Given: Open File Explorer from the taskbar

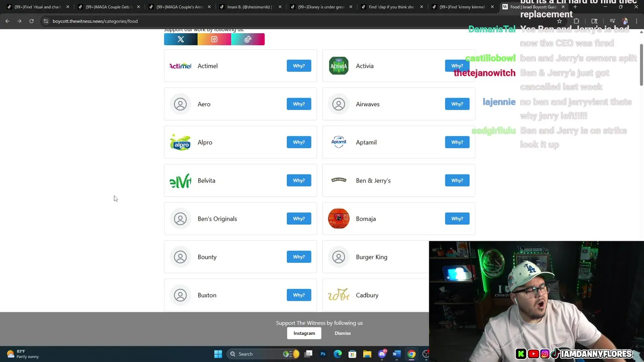Looking at the screenshot, I should point(367,354).
